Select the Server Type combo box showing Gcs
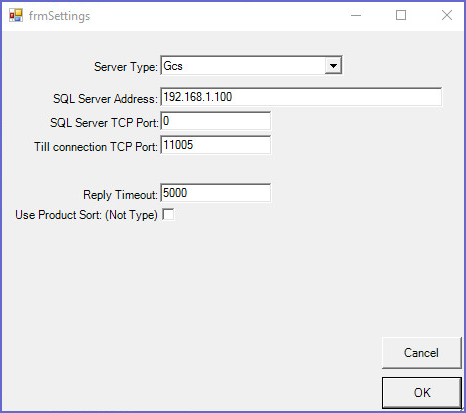 coord(251,66)
